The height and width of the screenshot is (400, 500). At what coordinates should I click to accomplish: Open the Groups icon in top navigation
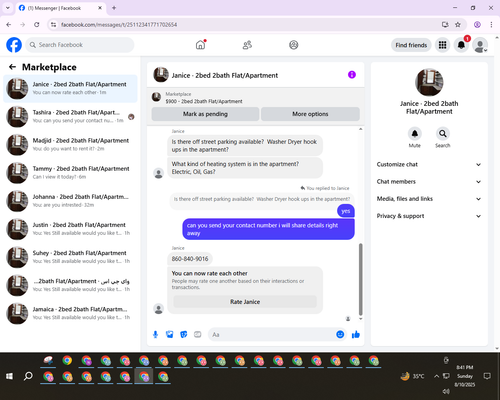tap(294, 45)
